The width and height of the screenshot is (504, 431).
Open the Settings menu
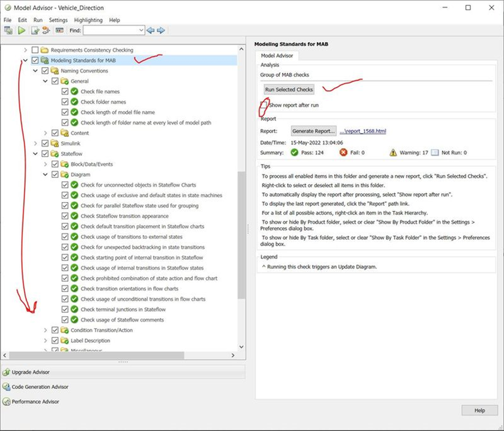(58, 20)
